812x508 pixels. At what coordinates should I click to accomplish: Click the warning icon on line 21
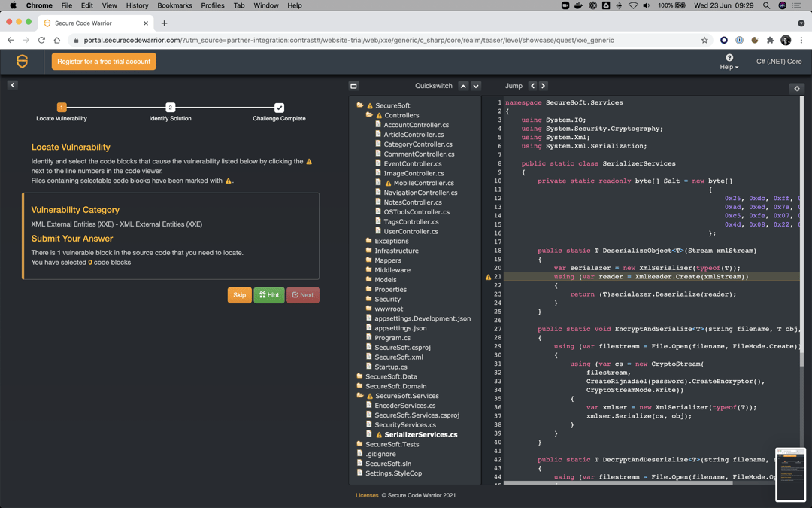[x=488, y=277]
